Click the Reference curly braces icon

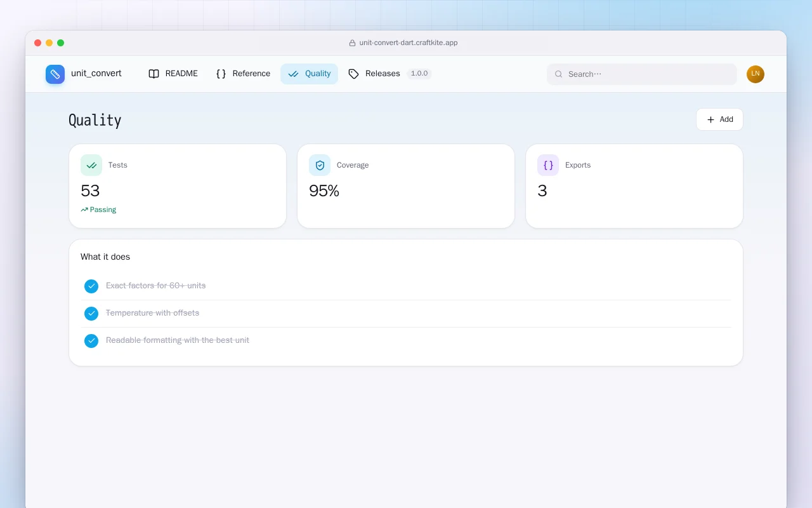(x=221, y=74)
